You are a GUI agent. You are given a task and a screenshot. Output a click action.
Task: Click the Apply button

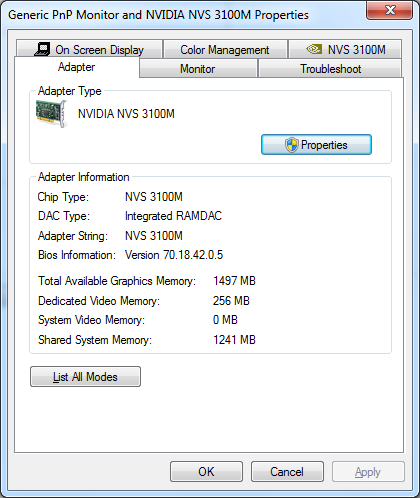(x=368, y=472)
